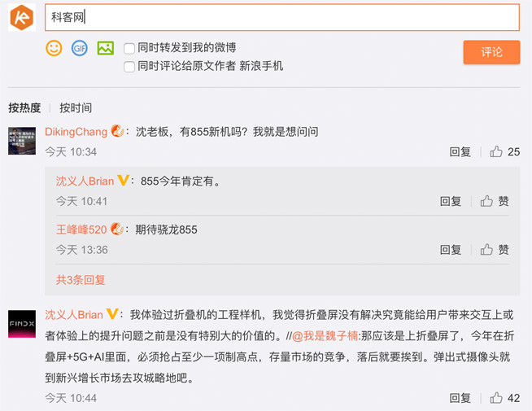Click the GIF insert icon
This screenshot has height=411, width=532.
pos(79,48)
